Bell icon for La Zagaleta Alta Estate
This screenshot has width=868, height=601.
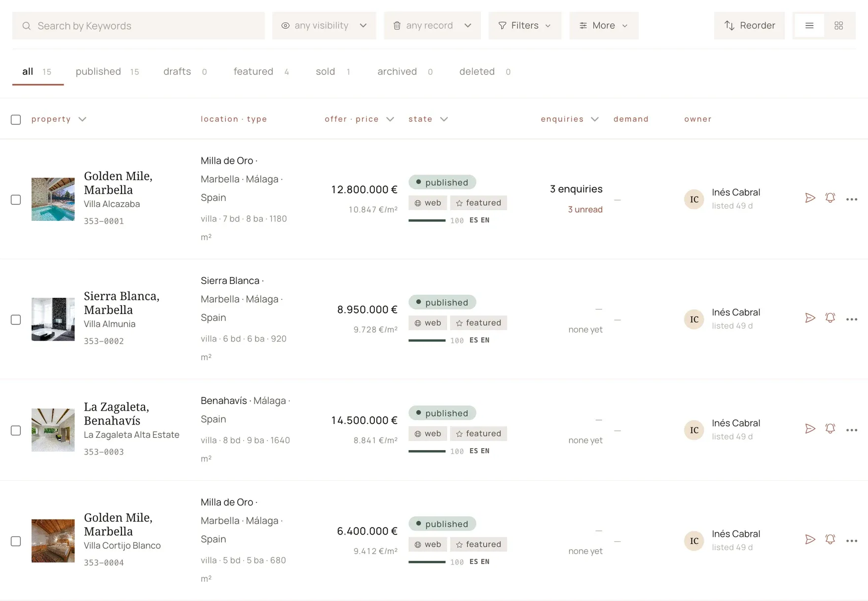[x=830, y=429]
